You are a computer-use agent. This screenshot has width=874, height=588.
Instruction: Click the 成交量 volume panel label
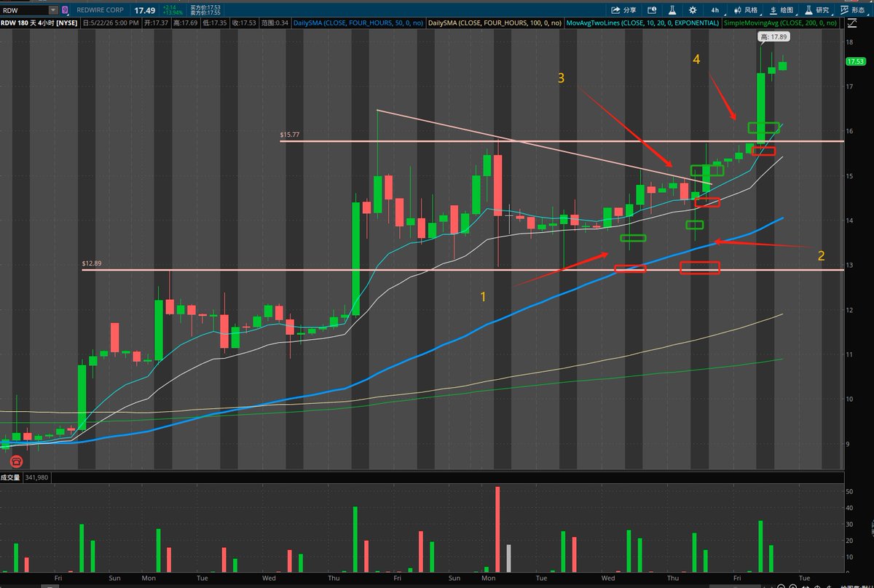pyautogui.click(x=10, y=477)
